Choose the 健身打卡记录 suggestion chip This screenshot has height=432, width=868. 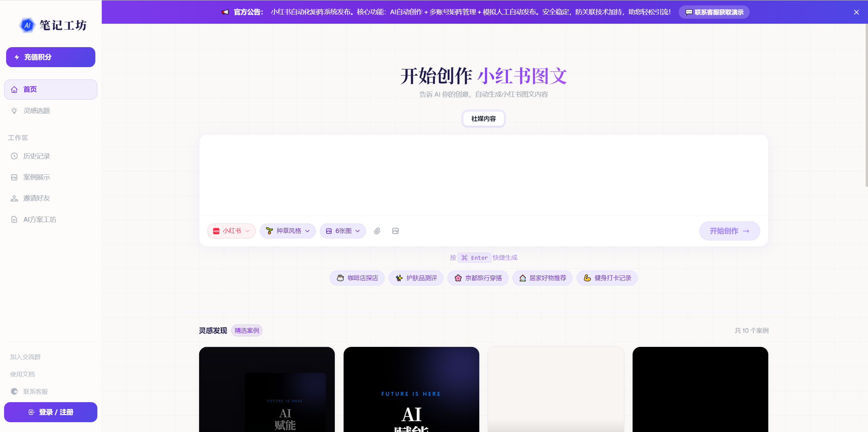[x=607, y=278]
